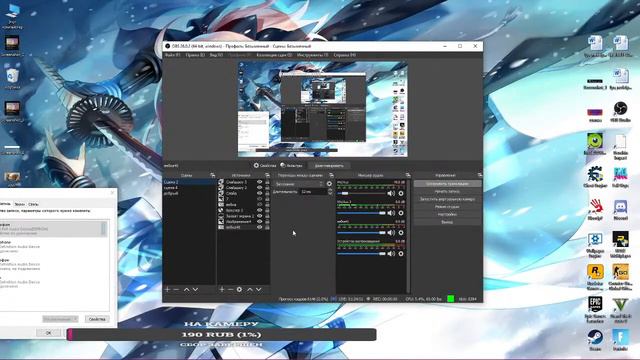Toggle visibility of the Браузер 1 source
The height and width of the screenshot is (360, 640).
click(259, 210)
